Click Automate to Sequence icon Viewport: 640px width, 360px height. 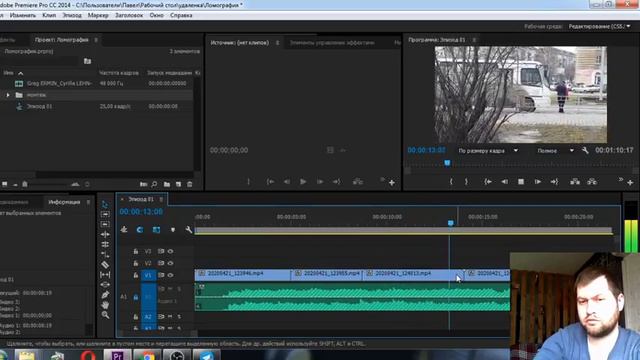(143, 184)
